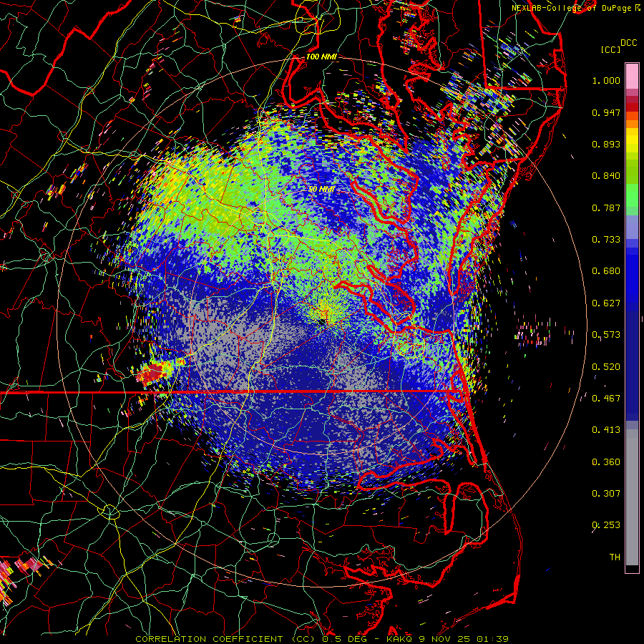Viewport: 644px width, 644px height.
Task: Click the 0.840 color scale value
Action: pyautogui.click(x=606, y=176)
